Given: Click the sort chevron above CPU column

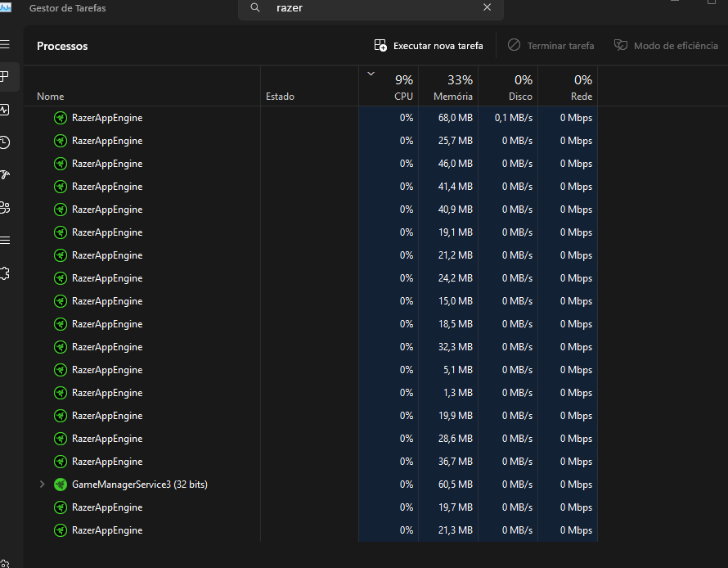Looking at the screenshot, I should [371, 74].
